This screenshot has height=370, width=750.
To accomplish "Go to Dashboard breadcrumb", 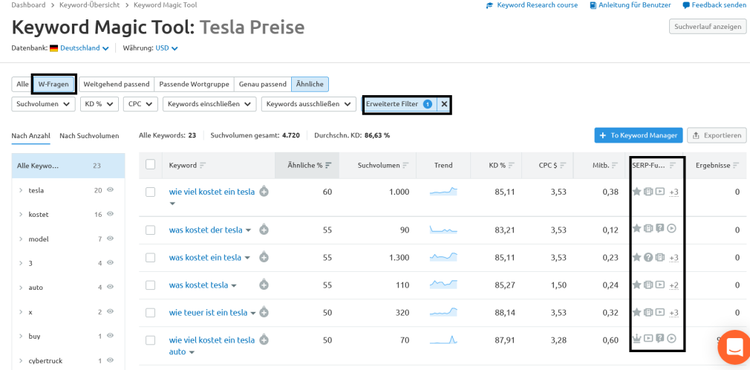I will 28,5.
